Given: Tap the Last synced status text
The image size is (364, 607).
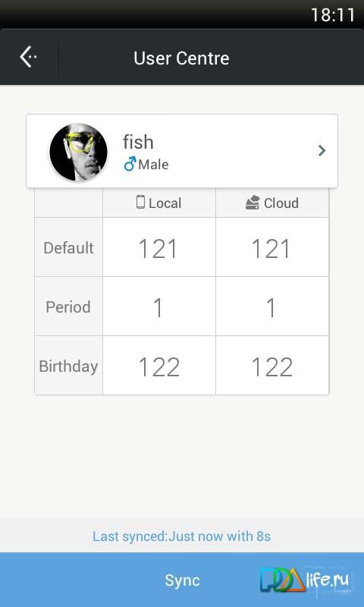Looking at the screenshot, I should click(182, 536).
